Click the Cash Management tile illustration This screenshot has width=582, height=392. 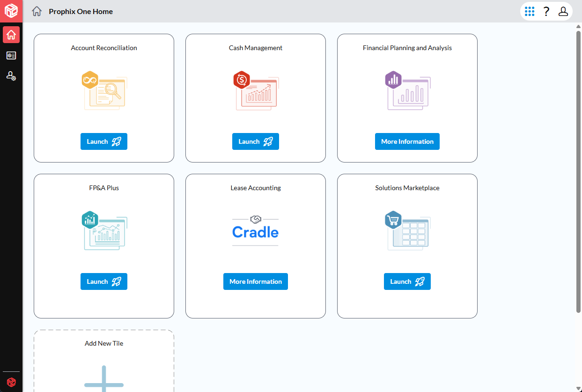[256, 91]
